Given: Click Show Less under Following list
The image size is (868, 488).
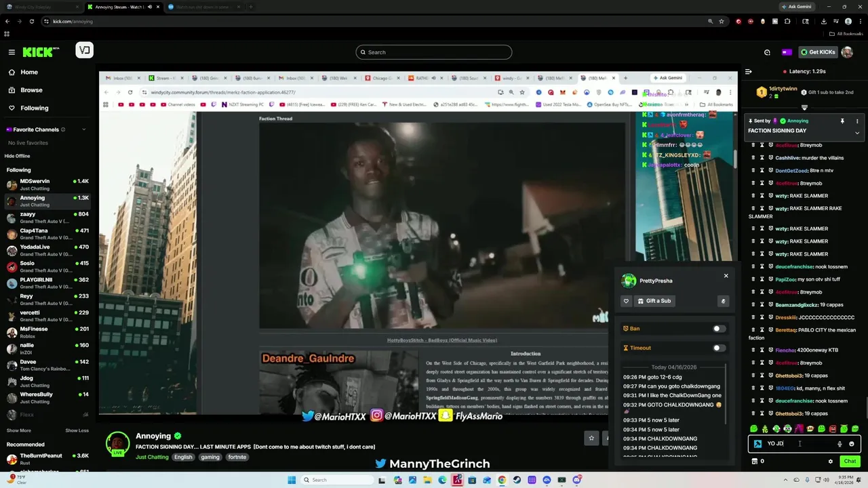Looking at the screenshot, I should pyautogui.click(x=77, y=430).
